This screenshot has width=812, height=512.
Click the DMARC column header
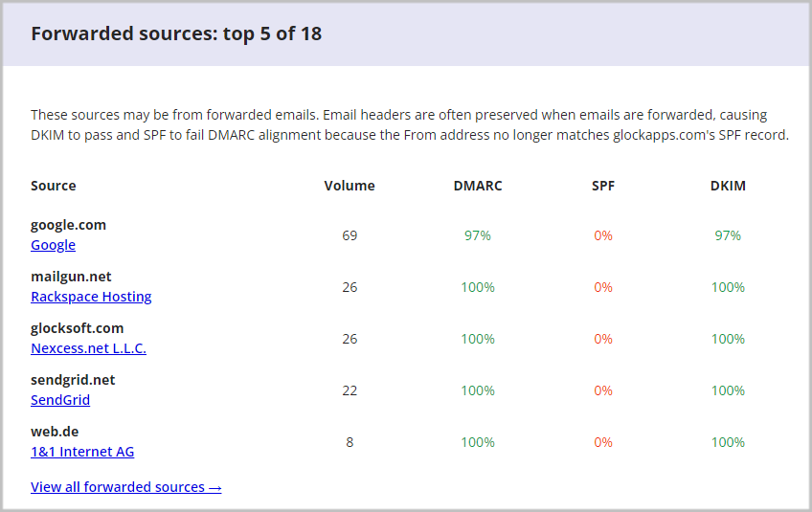[x=478, y=186]
